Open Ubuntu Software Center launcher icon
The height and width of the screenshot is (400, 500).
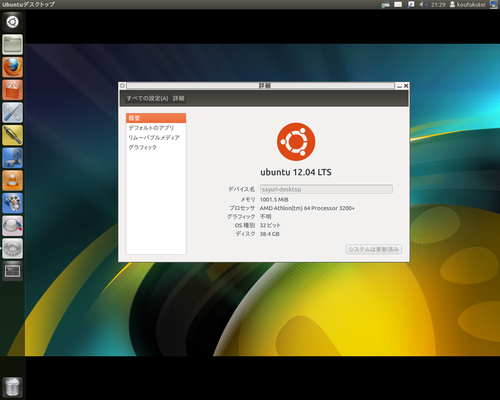[12, 90]
